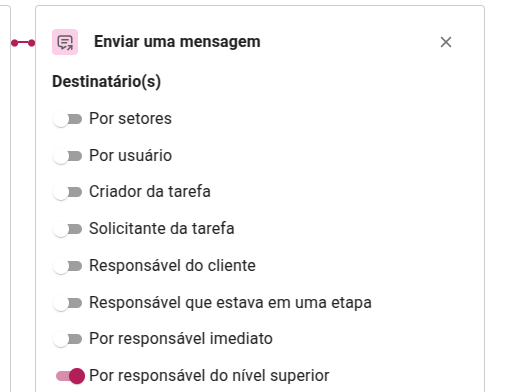The image size is (524, 392).
Task: Click the Por setores label text
Action: pos(130,119)
